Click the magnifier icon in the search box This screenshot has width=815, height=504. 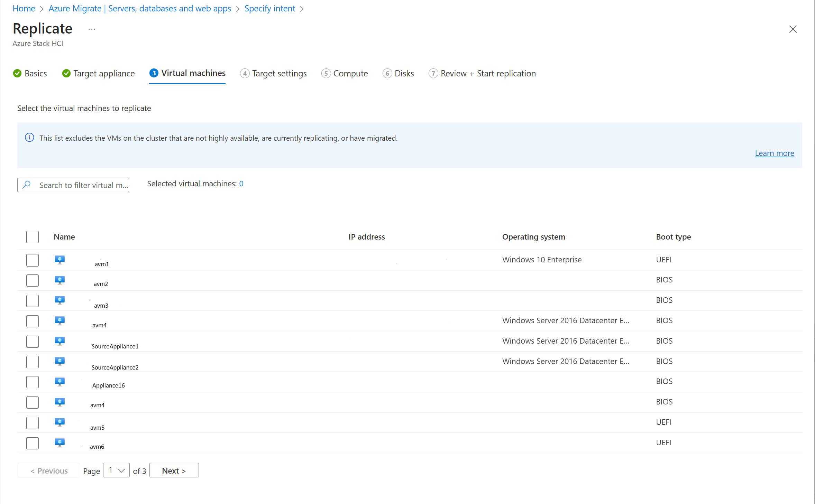tap(27, 185)
